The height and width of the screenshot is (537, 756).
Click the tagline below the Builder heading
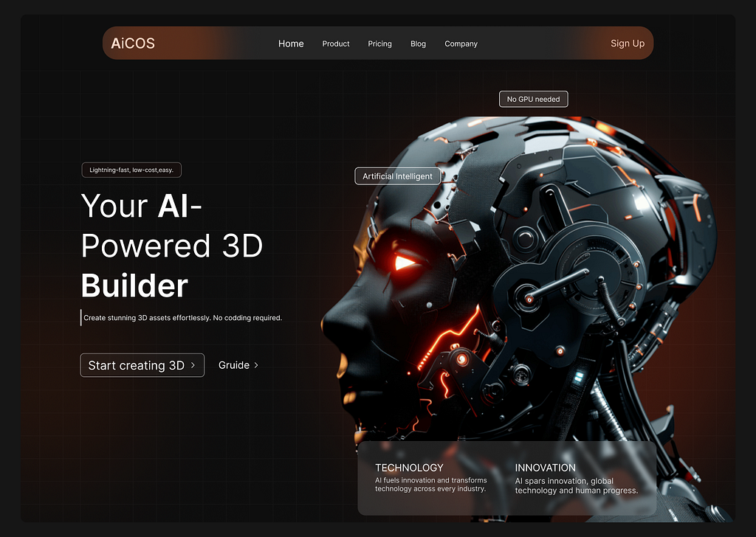coord(183,317)
